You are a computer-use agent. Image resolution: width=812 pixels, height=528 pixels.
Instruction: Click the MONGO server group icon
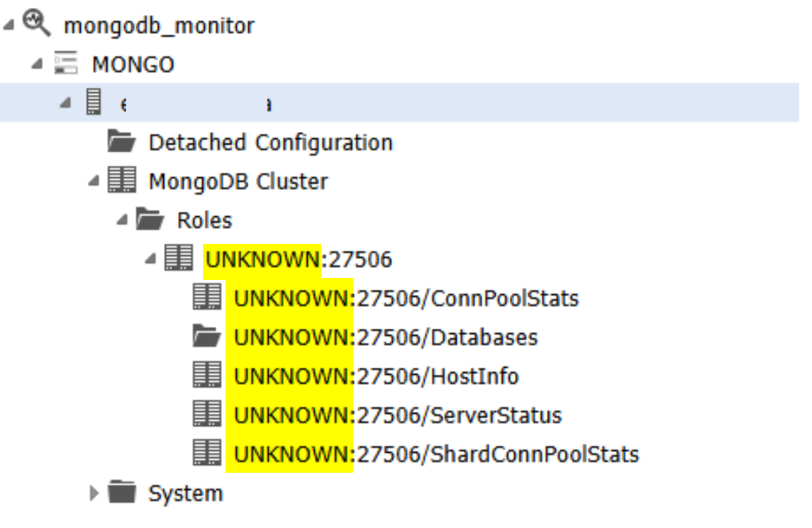click(x=66, y=64)
